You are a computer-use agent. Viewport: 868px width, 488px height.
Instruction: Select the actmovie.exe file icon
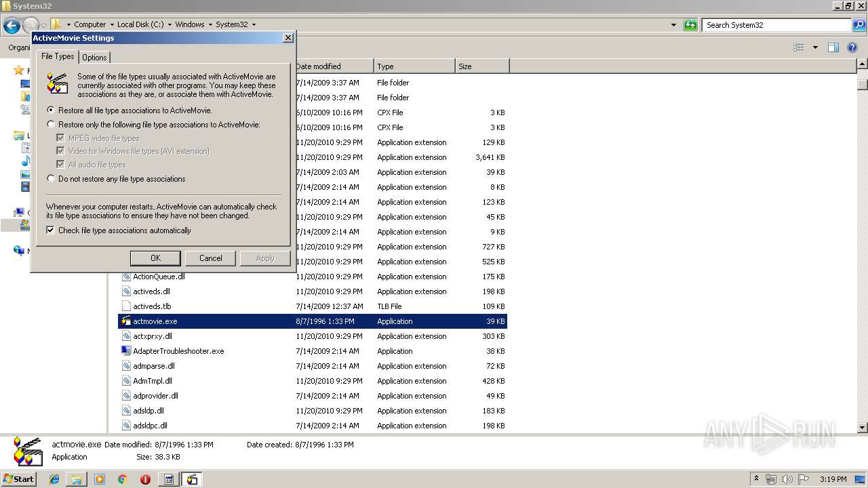click(x=126, y=321)
